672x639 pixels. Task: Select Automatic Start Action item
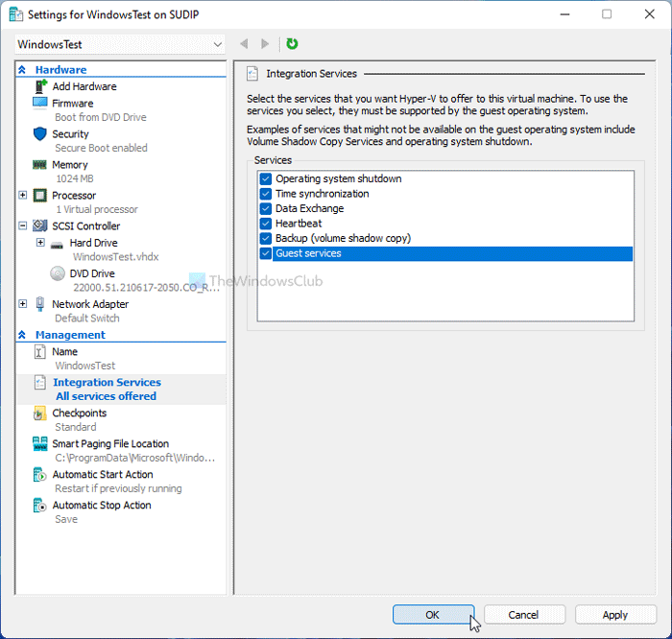pos(103,475)
